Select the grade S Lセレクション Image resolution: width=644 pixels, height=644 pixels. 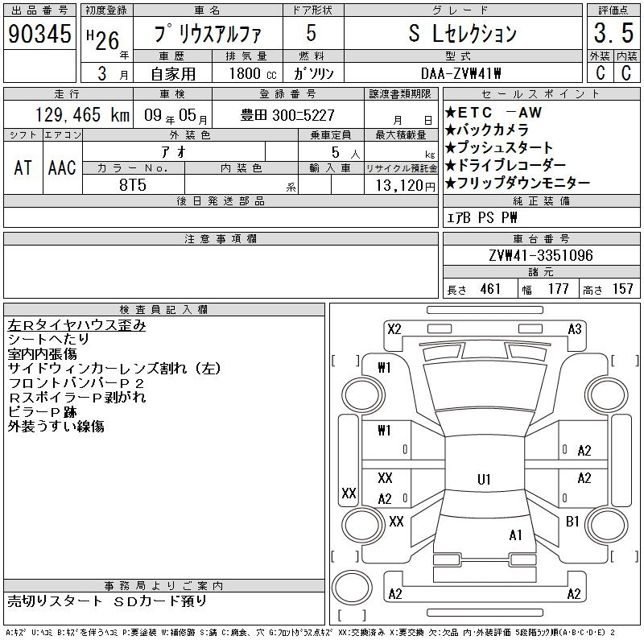[462, 33]
